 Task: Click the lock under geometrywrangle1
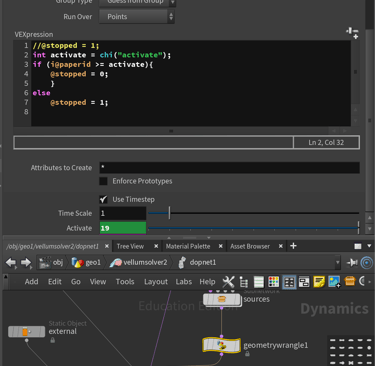tap(247, 354)
